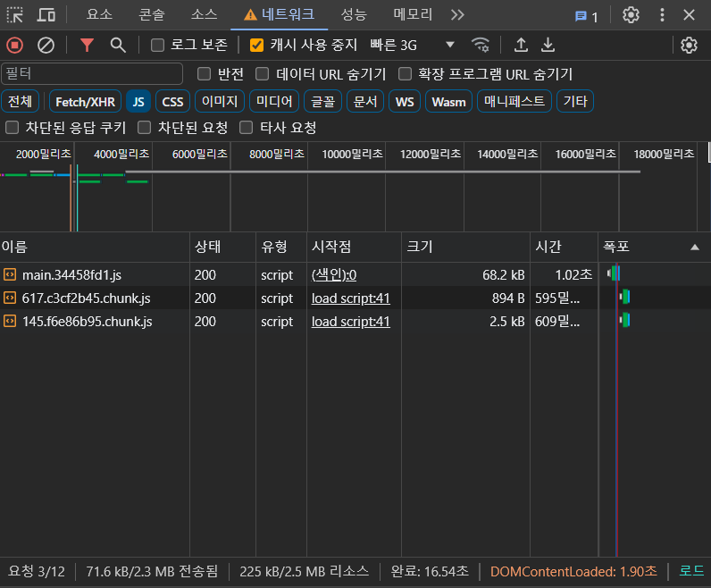
Task: Click waterfall bar of main.34458fd1.js
Action: (614, 273)
